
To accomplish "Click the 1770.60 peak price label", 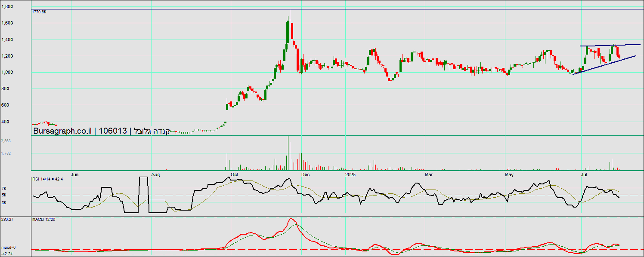I will 39,12.
